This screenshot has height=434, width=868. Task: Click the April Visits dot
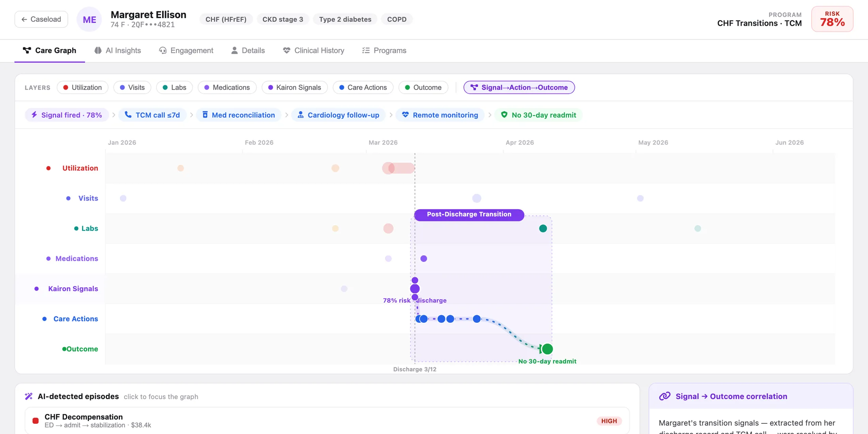tap(477, 198)
